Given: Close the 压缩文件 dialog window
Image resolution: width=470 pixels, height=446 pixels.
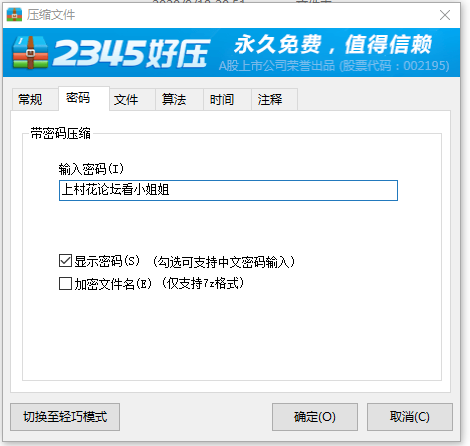Looking at the screenshot, I should click(445, 15).
